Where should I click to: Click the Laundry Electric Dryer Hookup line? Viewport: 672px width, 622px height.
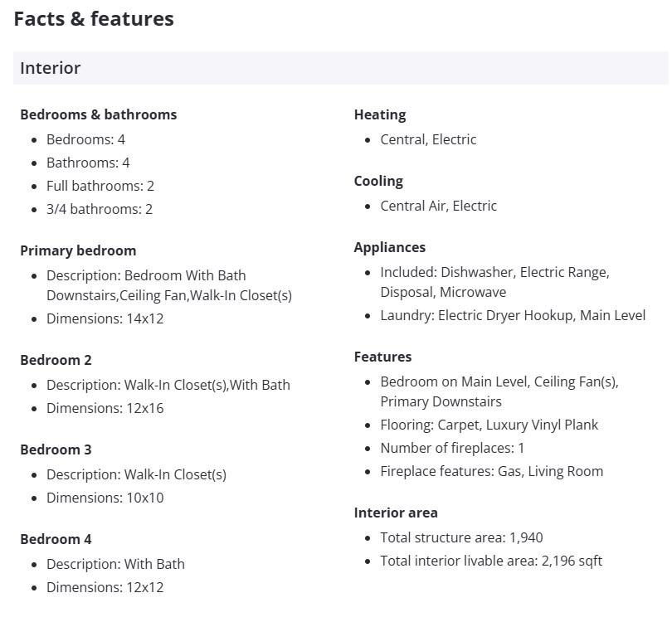[512, 315]
